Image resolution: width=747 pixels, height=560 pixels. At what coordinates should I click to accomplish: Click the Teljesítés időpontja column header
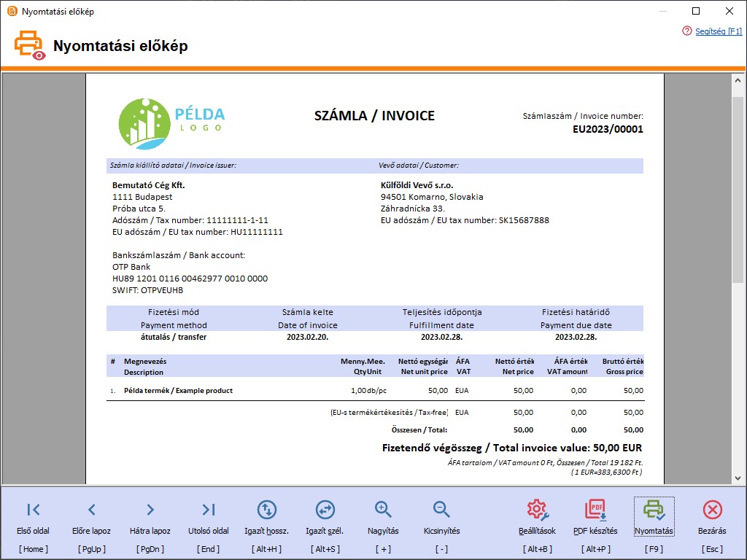(x=442, y=312)
